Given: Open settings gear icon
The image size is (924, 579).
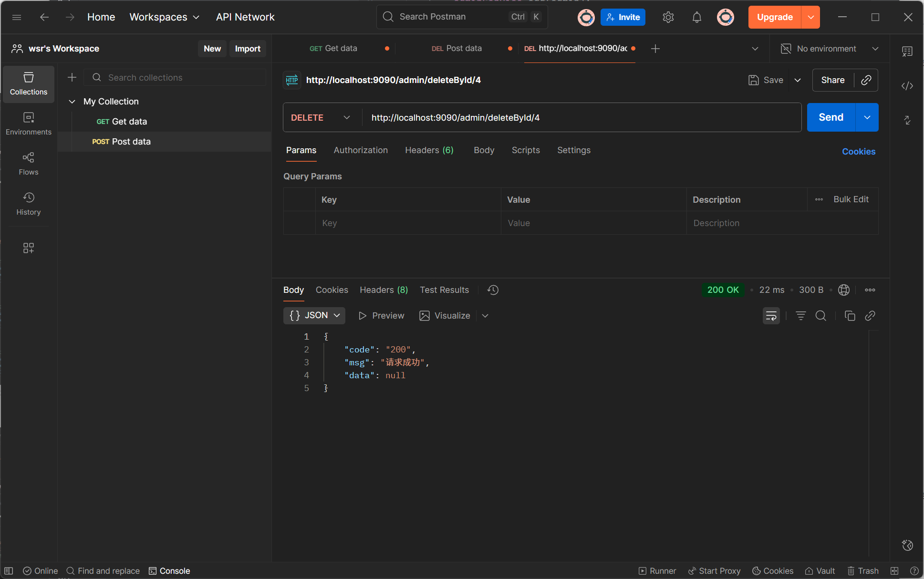Looking at the screenshot, I should 668,17.
